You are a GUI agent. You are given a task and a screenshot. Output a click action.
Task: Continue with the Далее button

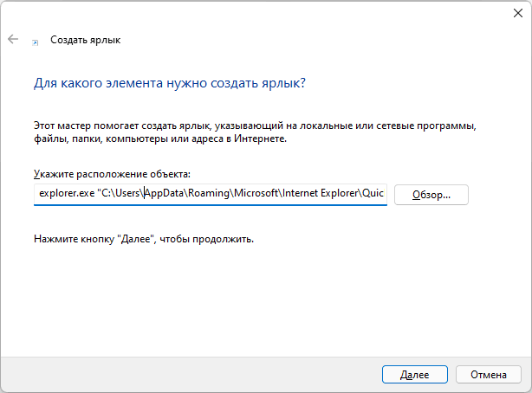point(415,374)
